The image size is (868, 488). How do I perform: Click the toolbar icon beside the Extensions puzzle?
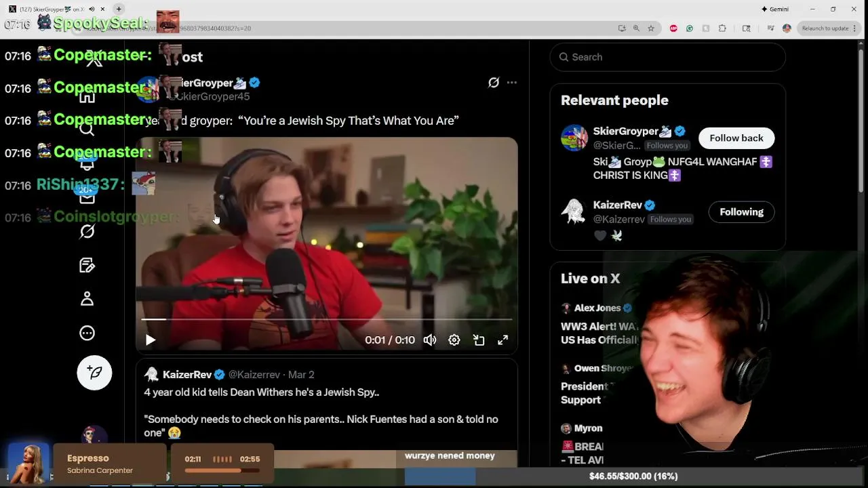point(747,28)
